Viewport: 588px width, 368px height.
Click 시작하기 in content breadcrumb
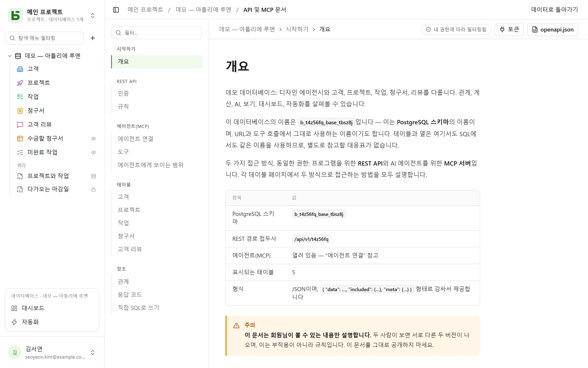297,29
